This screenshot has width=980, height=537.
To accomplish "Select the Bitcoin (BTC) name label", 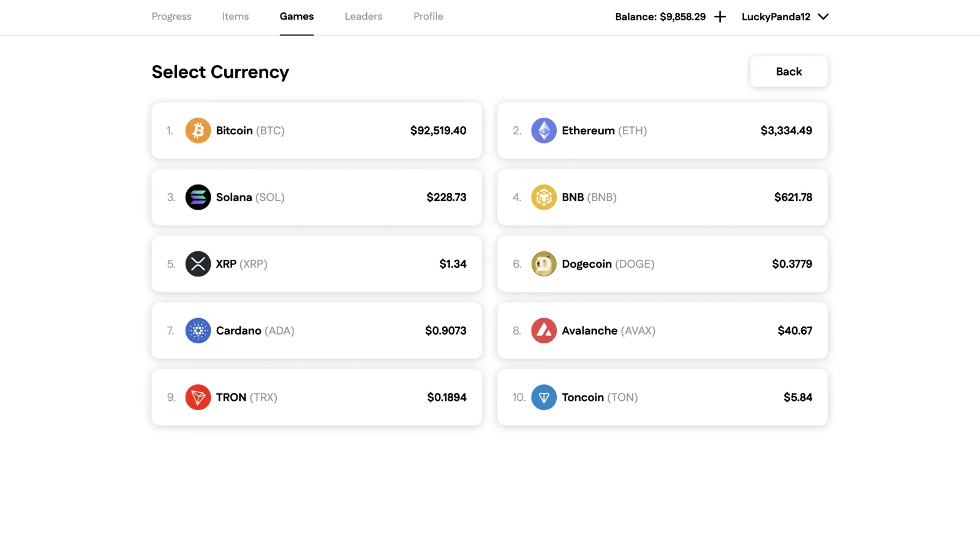I will click(x=251, y=131).
